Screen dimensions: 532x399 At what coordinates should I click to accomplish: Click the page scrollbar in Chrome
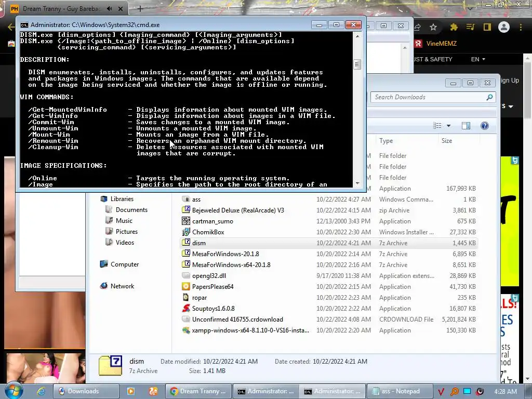528,91
